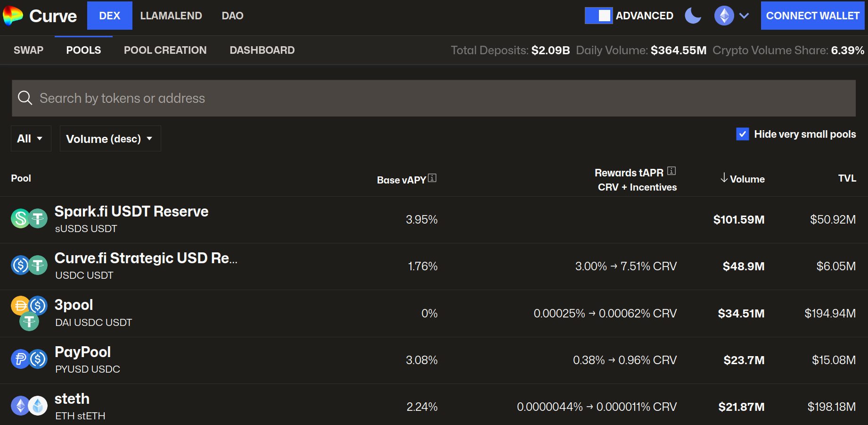
Task: Toggle dark mode moon icon
Action: click(693, 16)
